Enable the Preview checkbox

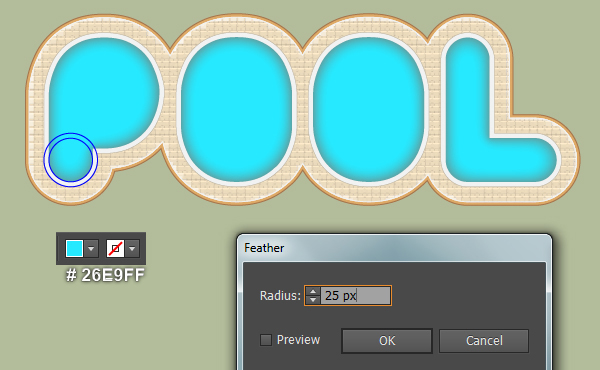pyautogui.click(x=266, y=340)
